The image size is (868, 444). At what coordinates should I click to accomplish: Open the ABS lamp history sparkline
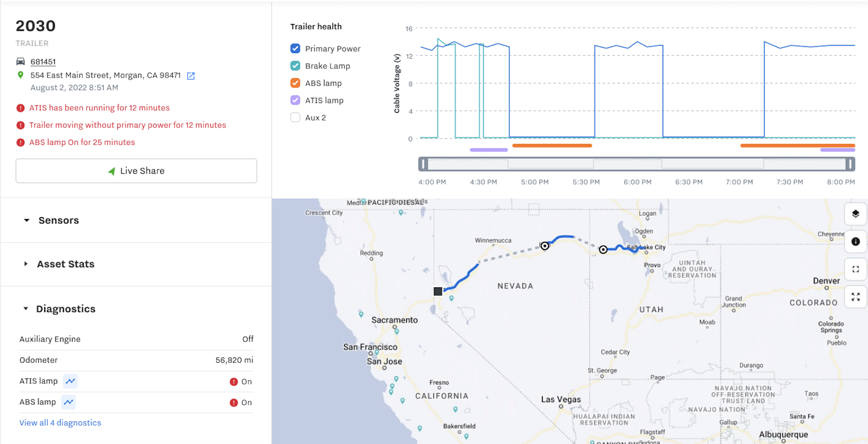(x=68, y=402)
